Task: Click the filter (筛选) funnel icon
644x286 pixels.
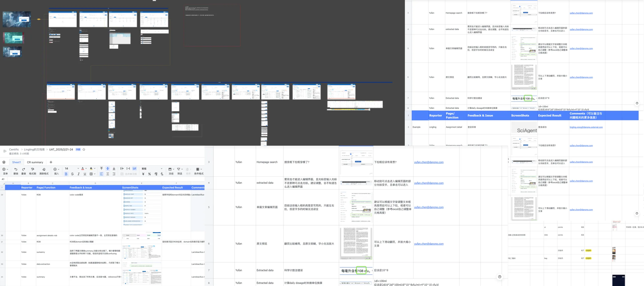Action: 178,169
